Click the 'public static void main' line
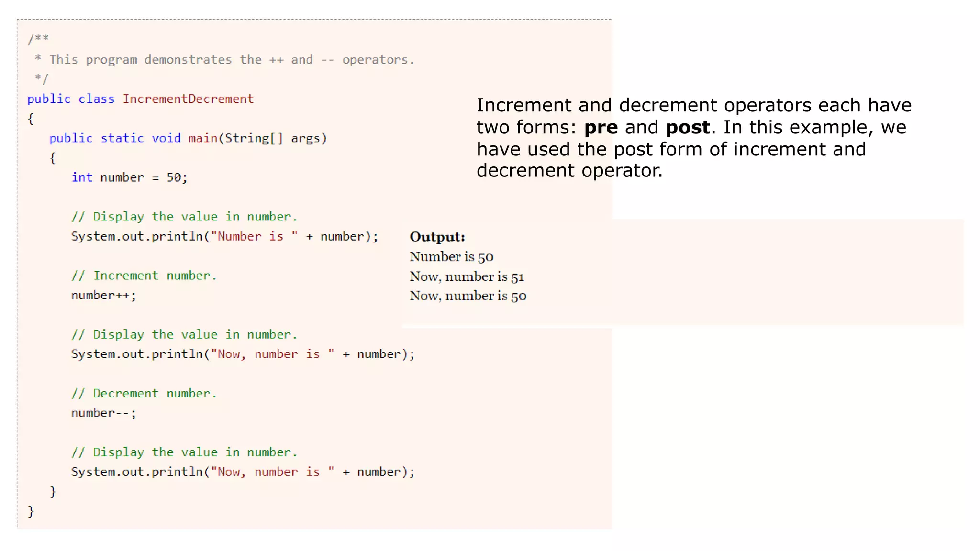 (188, 138)
